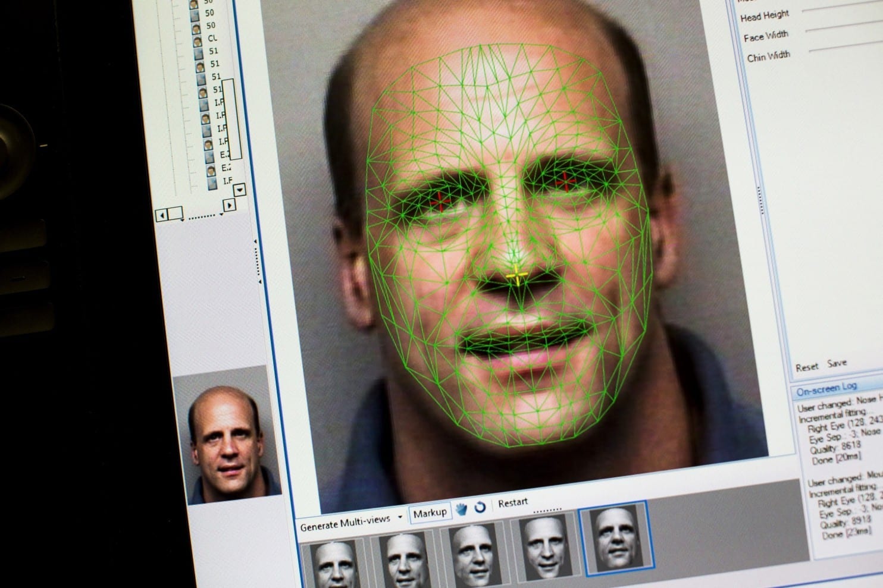Viewport: 883px width, 588px height.
Task: Open the Generate Multi-views dropdown arrow
Action: 399,517
